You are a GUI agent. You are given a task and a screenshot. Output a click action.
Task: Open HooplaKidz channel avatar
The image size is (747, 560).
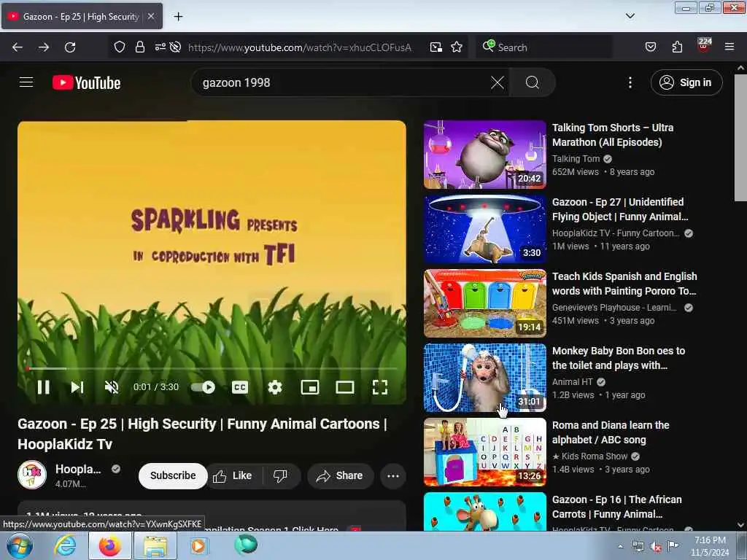(x=32, y=475)
